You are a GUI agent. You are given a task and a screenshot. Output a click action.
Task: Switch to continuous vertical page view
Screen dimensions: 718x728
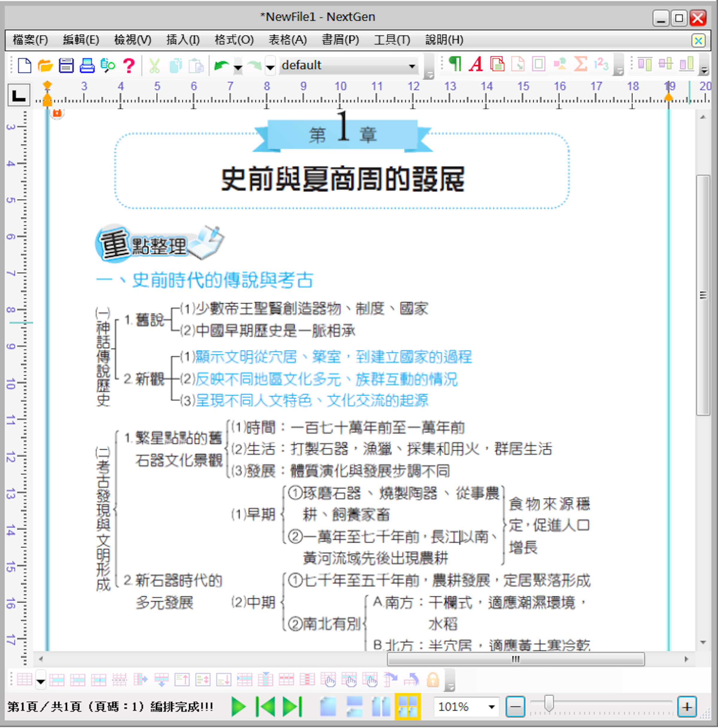(354, 706)
